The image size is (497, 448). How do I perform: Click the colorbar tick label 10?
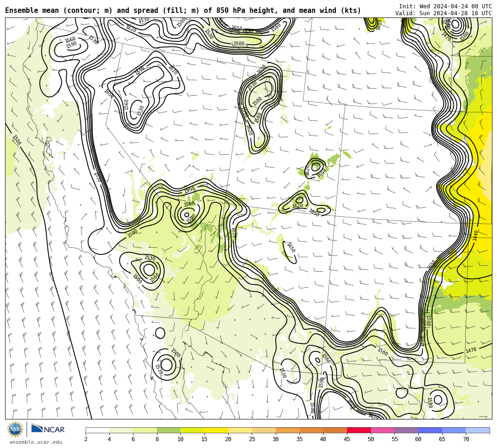click(x=181, y=439)
